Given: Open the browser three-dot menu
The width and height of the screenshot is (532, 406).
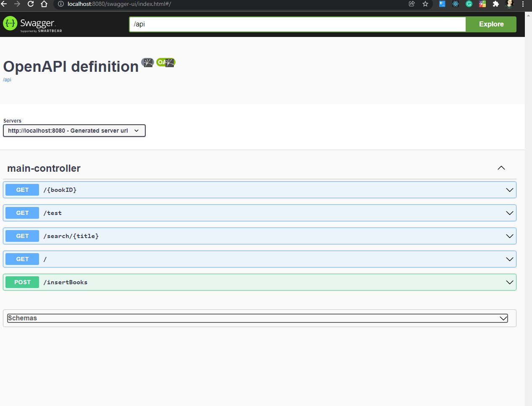Looking at the screenshot, I should point(523,4).
